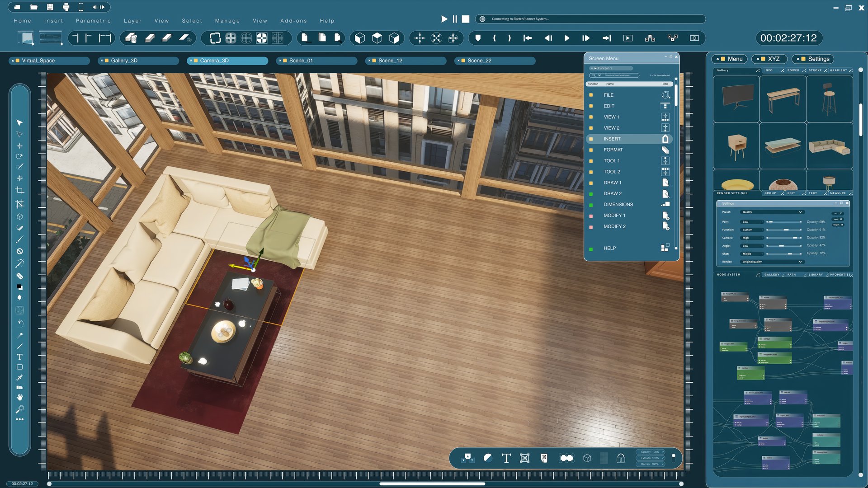
Task: Open the Parametric menu
Action: (x=93, y=21)
